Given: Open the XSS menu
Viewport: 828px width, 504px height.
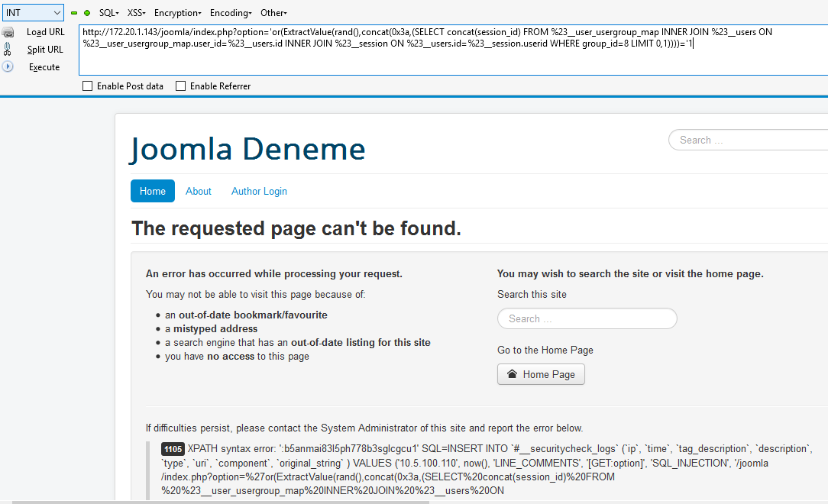Looking at the screenshot, I should coord(136,13).
